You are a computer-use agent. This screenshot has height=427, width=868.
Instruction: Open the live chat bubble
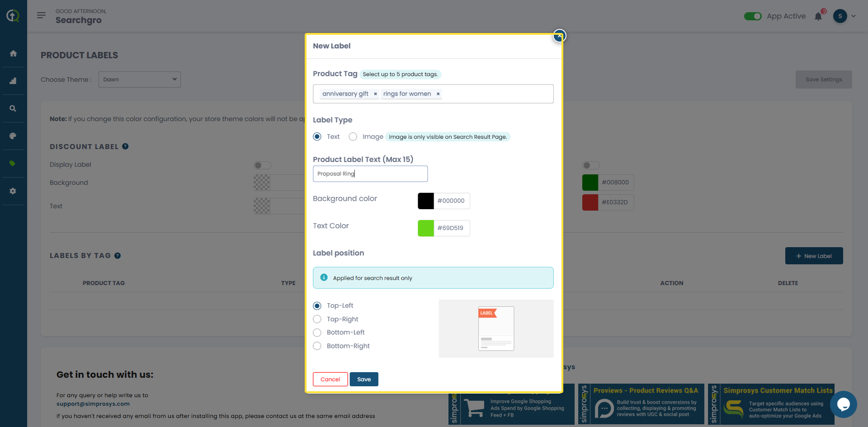point(843,404)
